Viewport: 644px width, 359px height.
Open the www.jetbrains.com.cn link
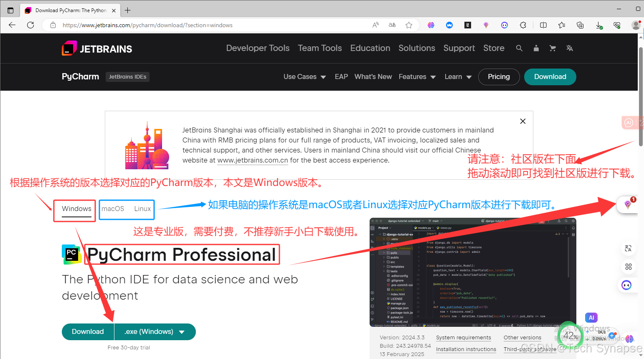[x=253, y=160]
